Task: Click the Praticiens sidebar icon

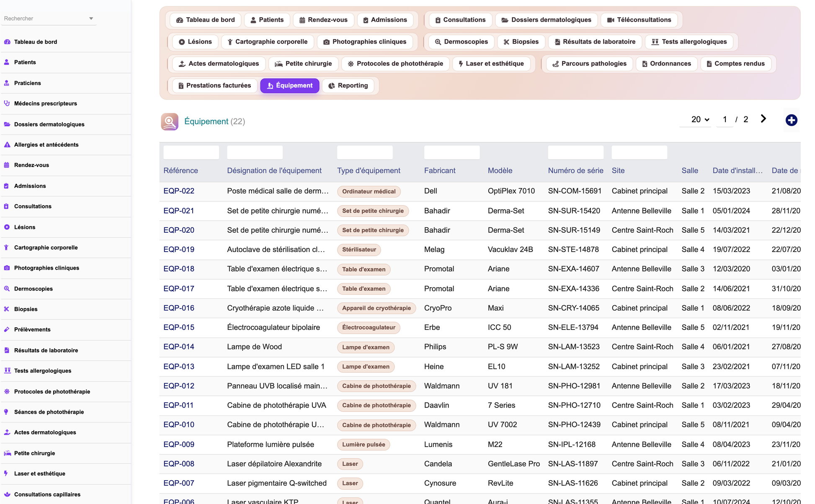Action: pyautogui.click(x=7, y=83)
